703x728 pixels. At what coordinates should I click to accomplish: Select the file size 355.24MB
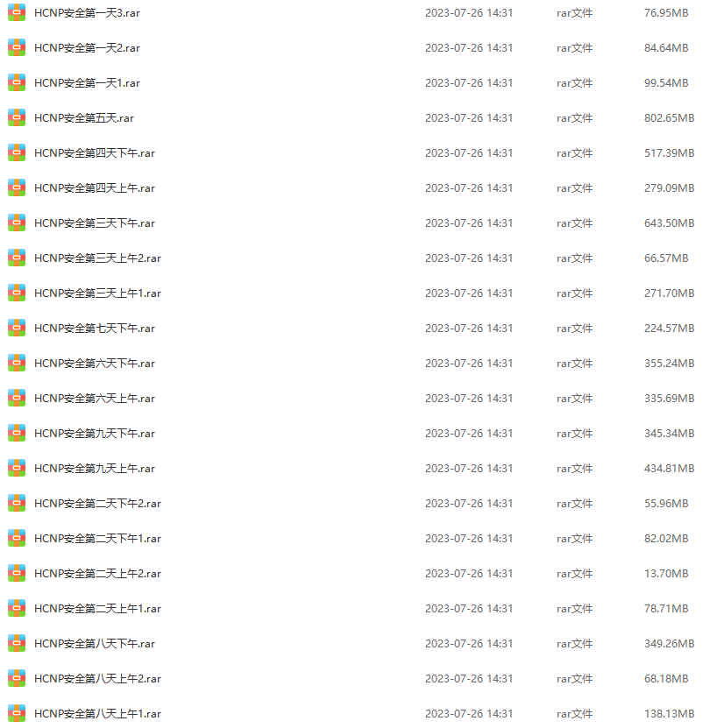[669, 364]
